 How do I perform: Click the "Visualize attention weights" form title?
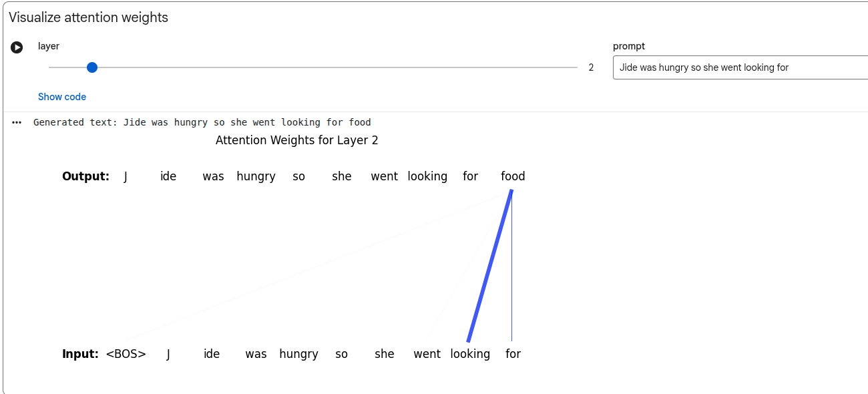[x=88, y=18]
